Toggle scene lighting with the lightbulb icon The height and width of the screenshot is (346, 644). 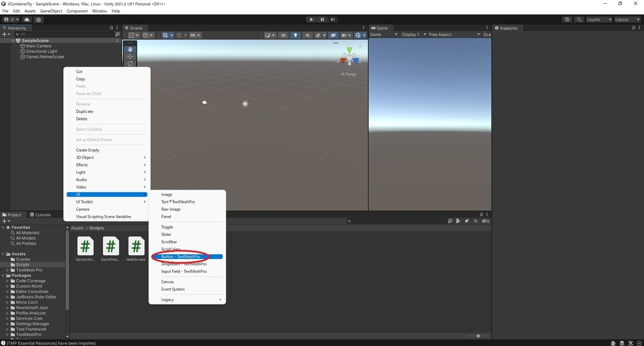[296, 35]
